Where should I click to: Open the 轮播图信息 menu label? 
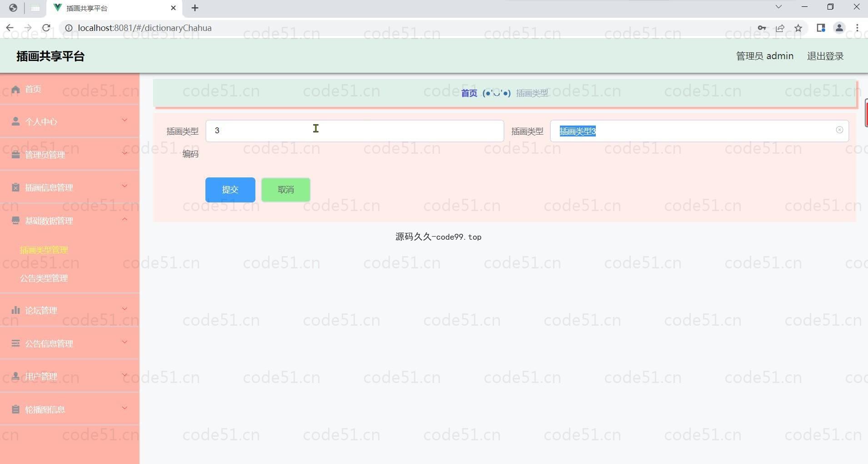pyautogui.click(x=45, y=409)
